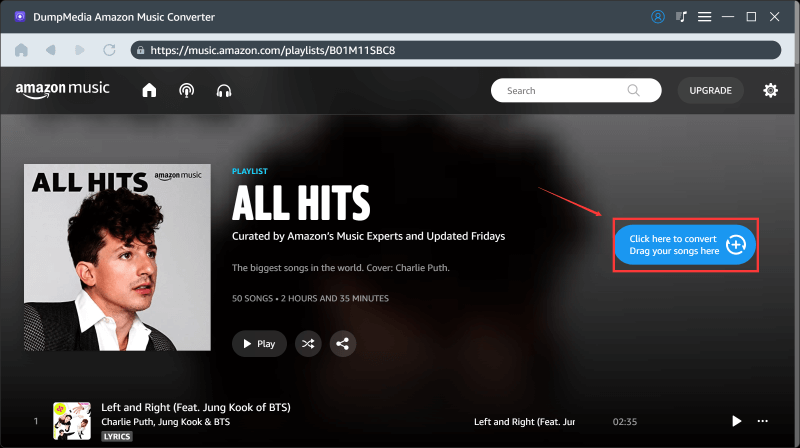This screenshot has width=800, height=448.
Task: Reload the page with the refresh icon
Action: (109, 50)
